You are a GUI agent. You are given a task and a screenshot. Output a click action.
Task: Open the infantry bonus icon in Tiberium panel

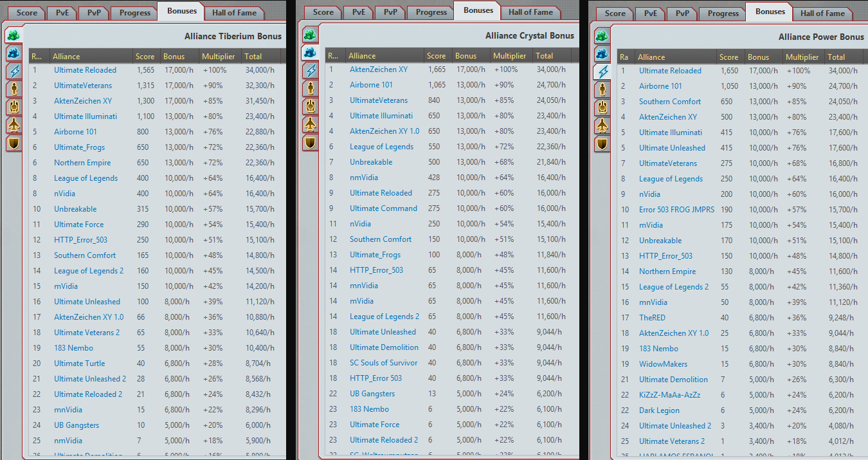tap(14, 88)
